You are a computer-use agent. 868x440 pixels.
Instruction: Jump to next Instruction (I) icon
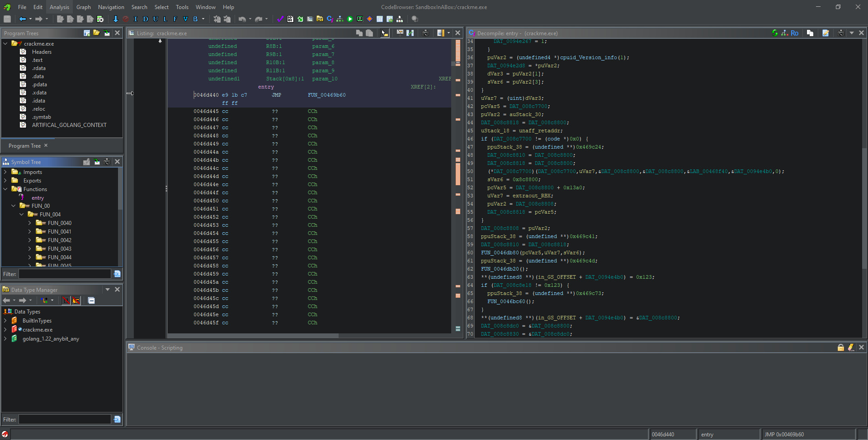[x=136, y=19]
